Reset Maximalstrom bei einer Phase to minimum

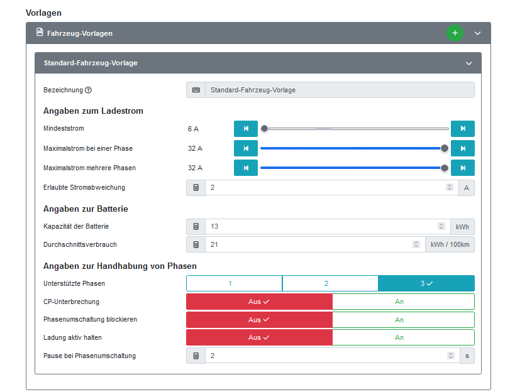[246, 148]
